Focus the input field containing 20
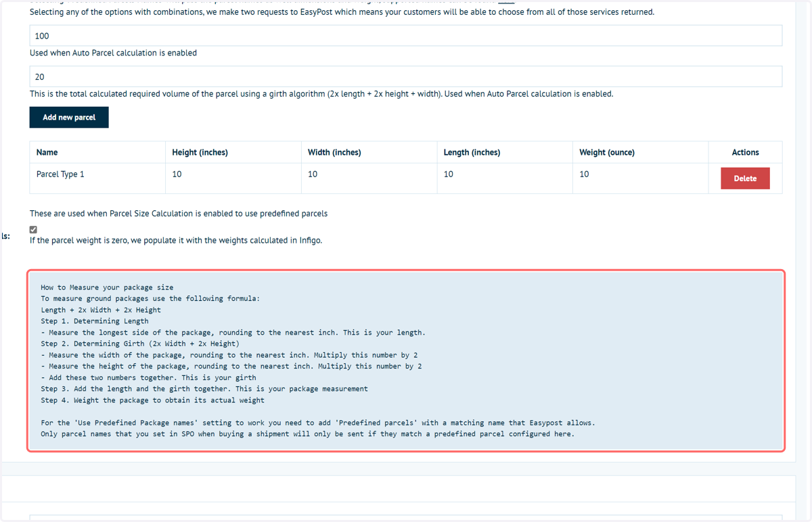The image size is (812, 522). click(x=406, y=76)
